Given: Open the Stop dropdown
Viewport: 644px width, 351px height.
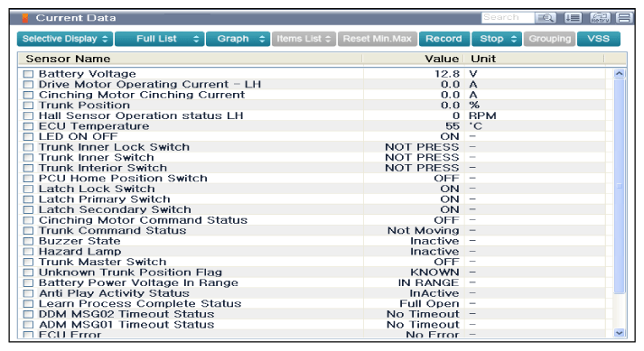Looking at the screenshot, I should coord(497,39).
